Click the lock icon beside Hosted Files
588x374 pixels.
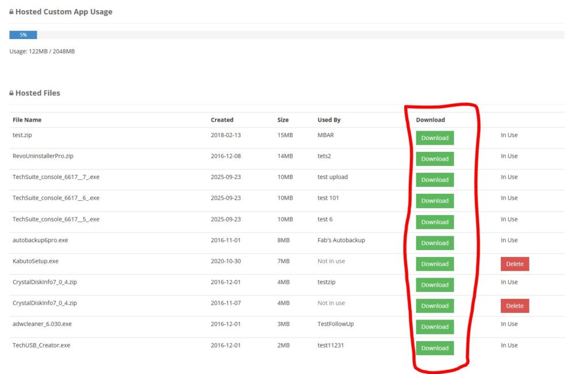point(11,93)
